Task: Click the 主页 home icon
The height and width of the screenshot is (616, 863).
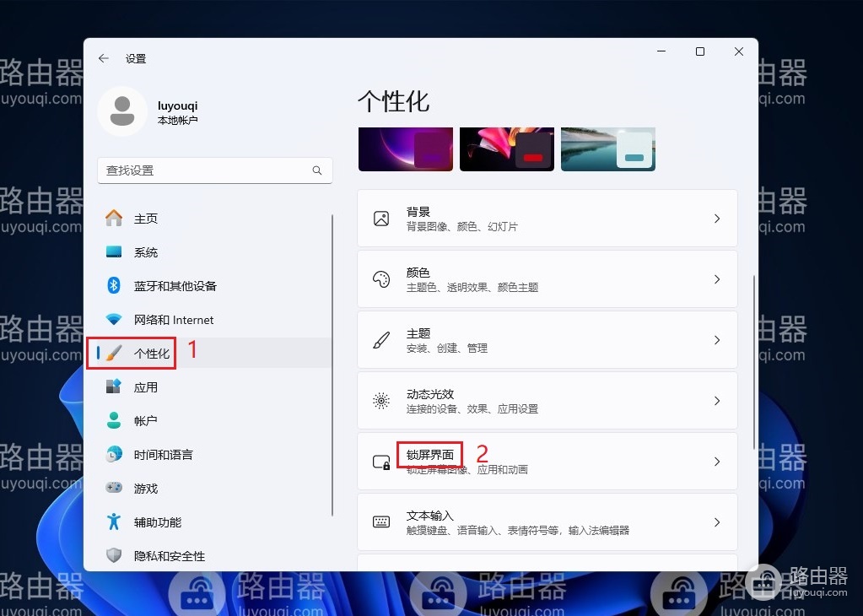Action: (x=114, y=218)
